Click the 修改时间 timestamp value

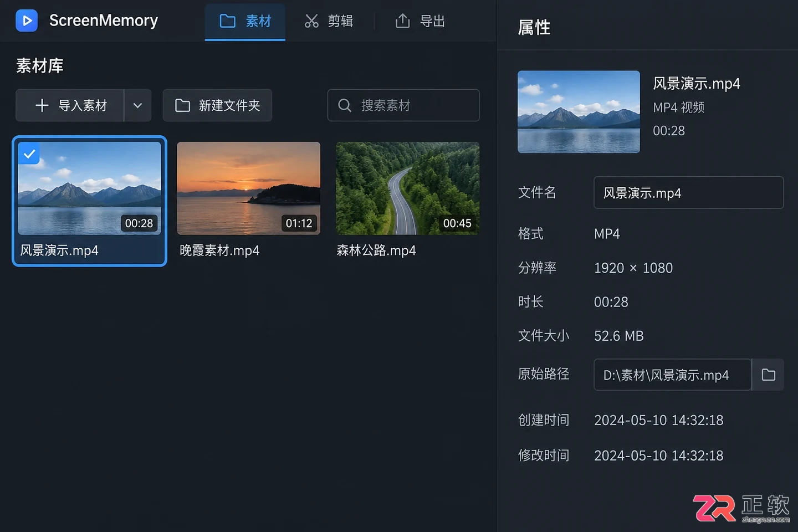659,456
